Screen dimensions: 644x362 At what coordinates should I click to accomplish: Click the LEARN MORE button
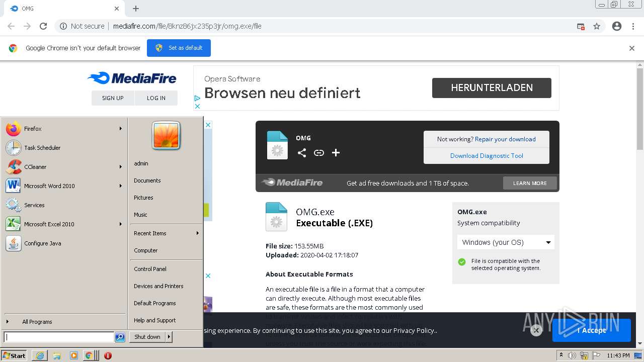pos(530,183)
